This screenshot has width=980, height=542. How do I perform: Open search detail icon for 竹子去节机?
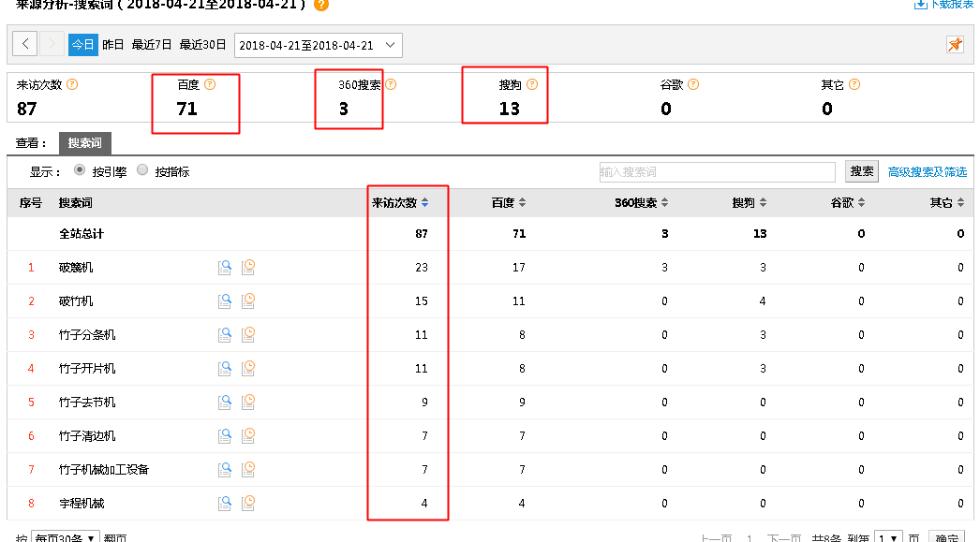click(225, 403)
